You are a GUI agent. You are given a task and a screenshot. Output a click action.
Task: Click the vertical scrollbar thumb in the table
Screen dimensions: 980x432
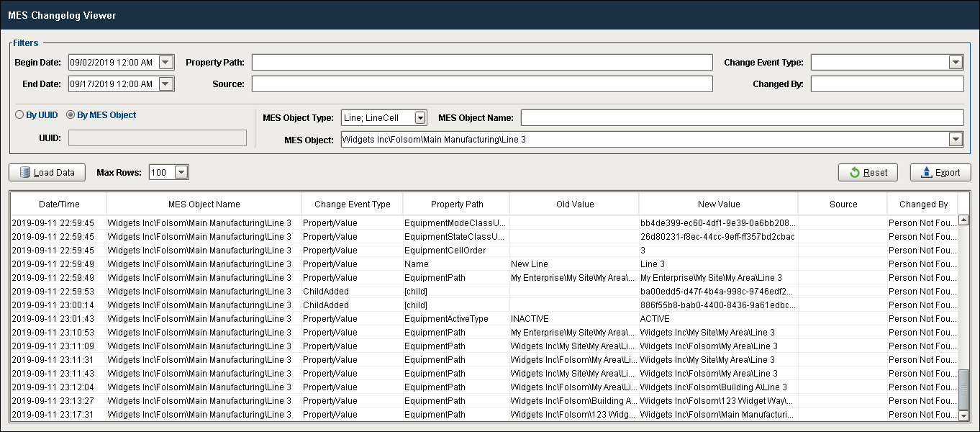click(x=963, y=389)
